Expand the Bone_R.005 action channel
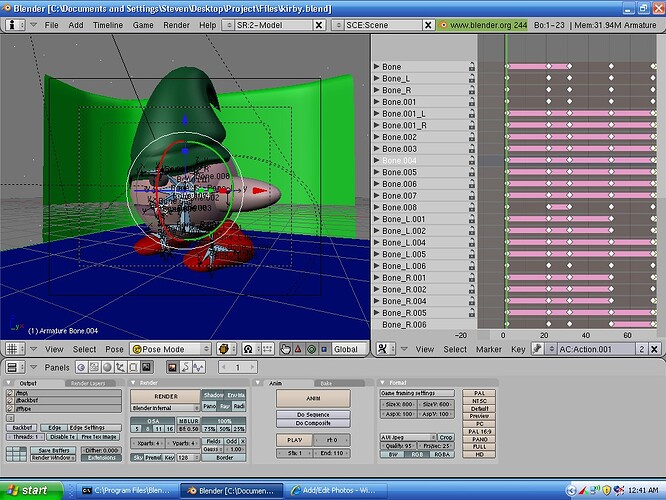 click(376, 313)
